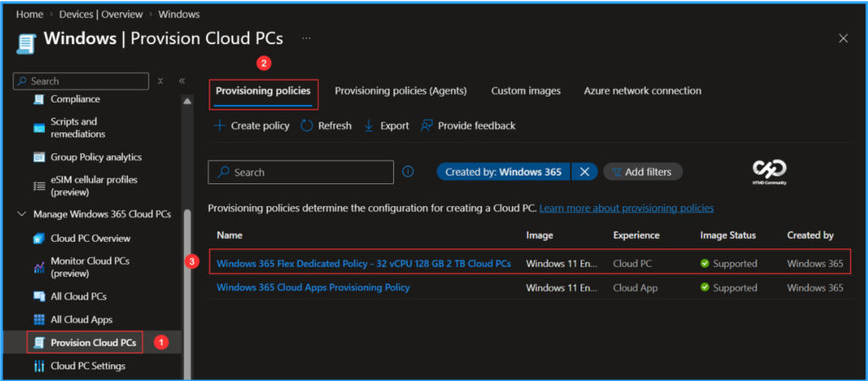
Task: Click the Create policy button
Action: pyautogui.click(x=252, y=126)
